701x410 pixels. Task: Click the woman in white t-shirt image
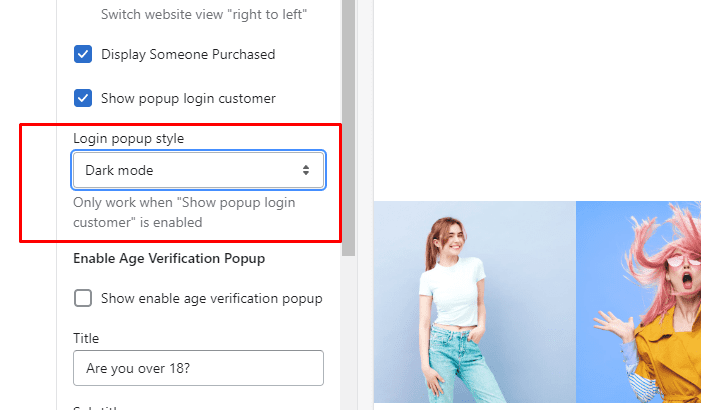[474, 302]
